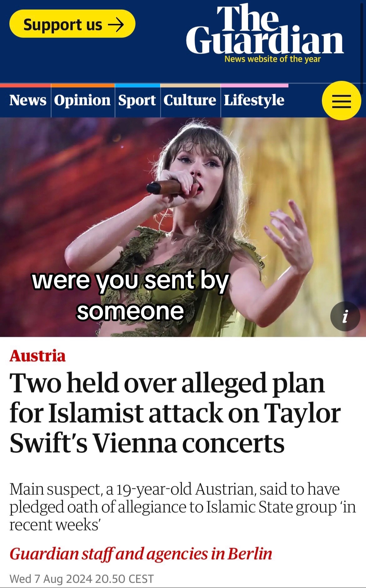Switch to the Opinion section
This screenshot has width=366, height=588.
pyautogui.click(x=82, y=100)
